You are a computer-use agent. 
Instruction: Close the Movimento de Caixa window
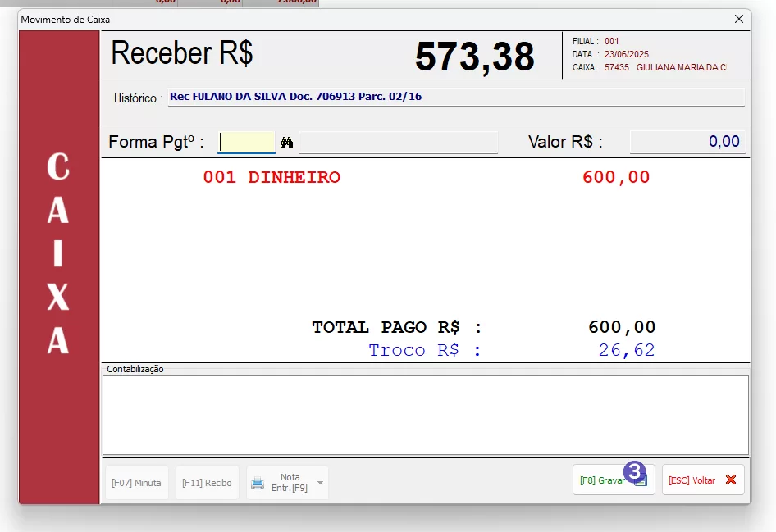coord(739,19)
